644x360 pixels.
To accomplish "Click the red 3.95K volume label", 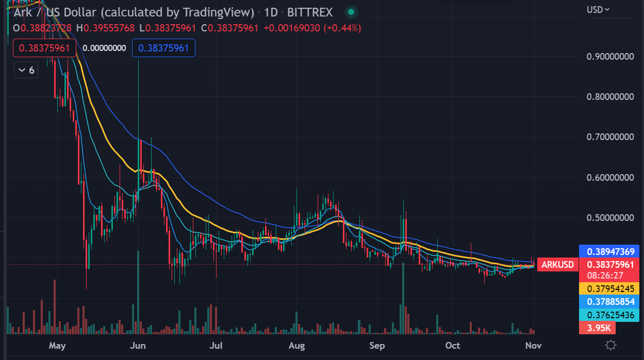I will 597,328.
